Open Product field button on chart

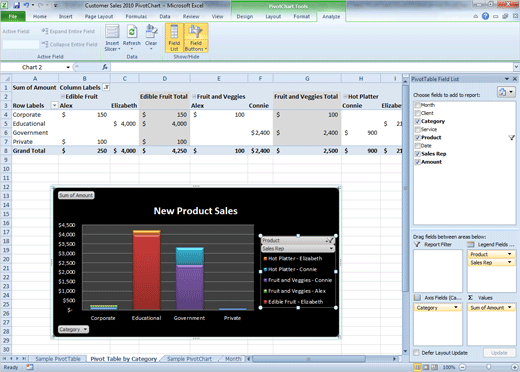tap(298, 240)
